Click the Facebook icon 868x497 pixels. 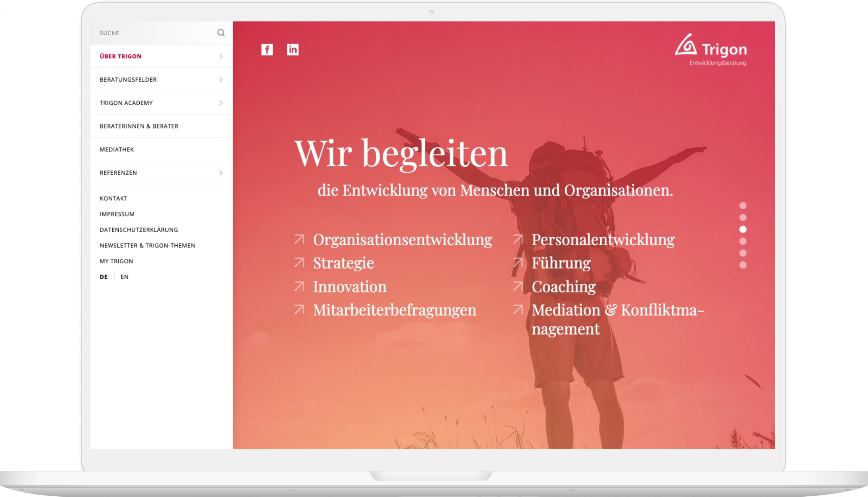coord(268,49)
